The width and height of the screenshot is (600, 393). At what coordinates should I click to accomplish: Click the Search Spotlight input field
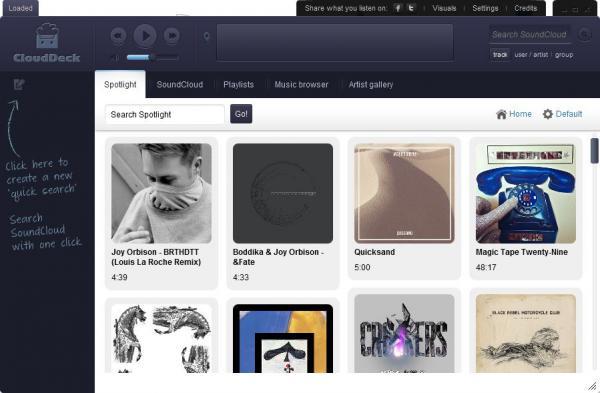pos(165,114)
